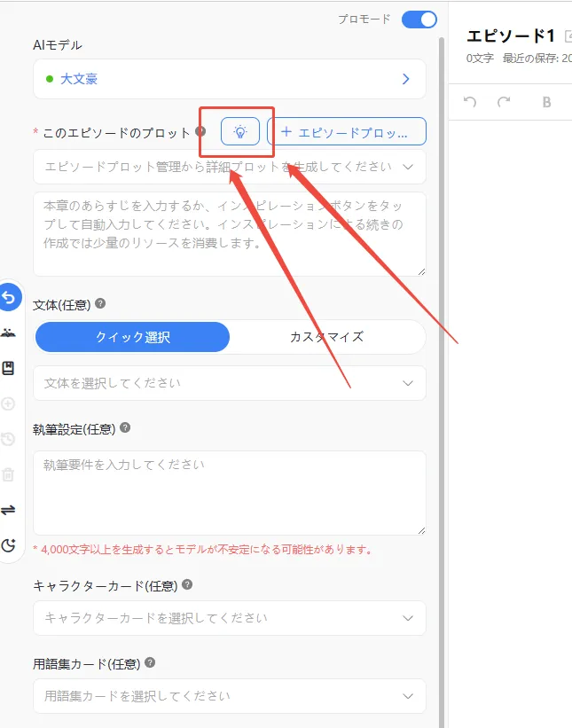
Task: Select the クイック選択 tab
Action: (x=132, y=337)
